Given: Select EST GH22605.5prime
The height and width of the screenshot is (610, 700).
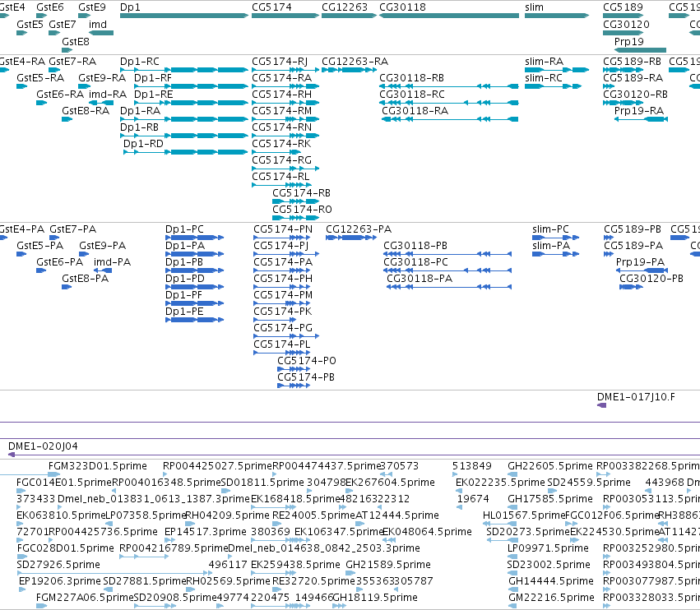Looking at the screenshot, I should 550,466.
